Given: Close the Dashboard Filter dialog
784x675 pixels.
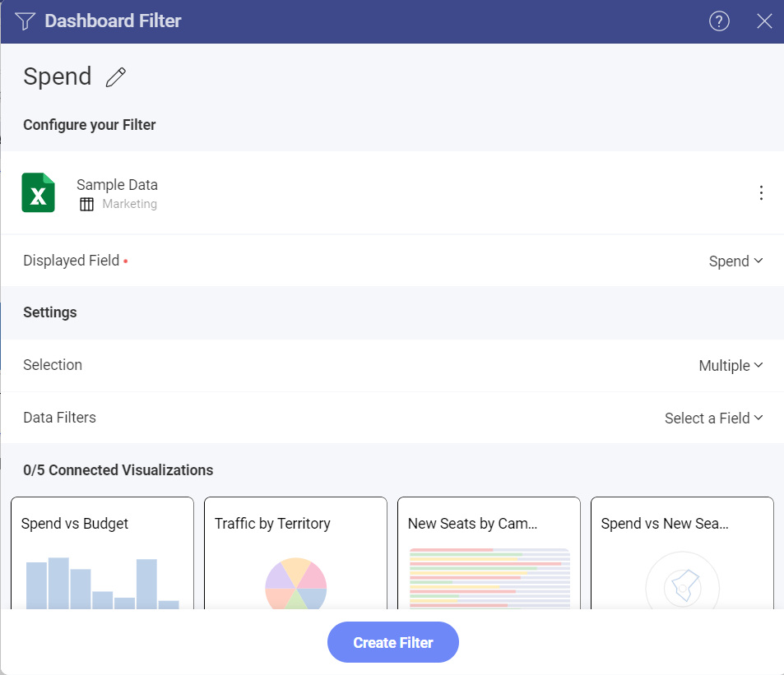Looking at the screenshot, I should (764, 21).
